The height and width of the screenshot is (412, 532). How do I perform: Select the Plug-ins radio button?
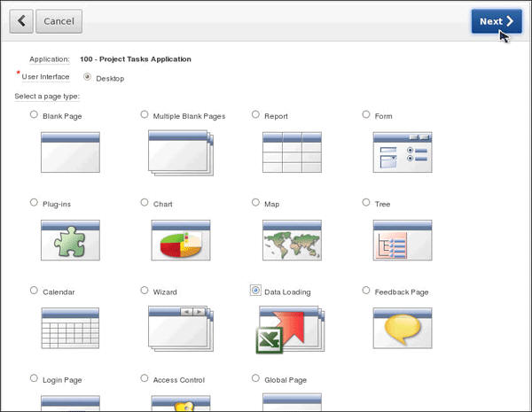tap(34, 202)
